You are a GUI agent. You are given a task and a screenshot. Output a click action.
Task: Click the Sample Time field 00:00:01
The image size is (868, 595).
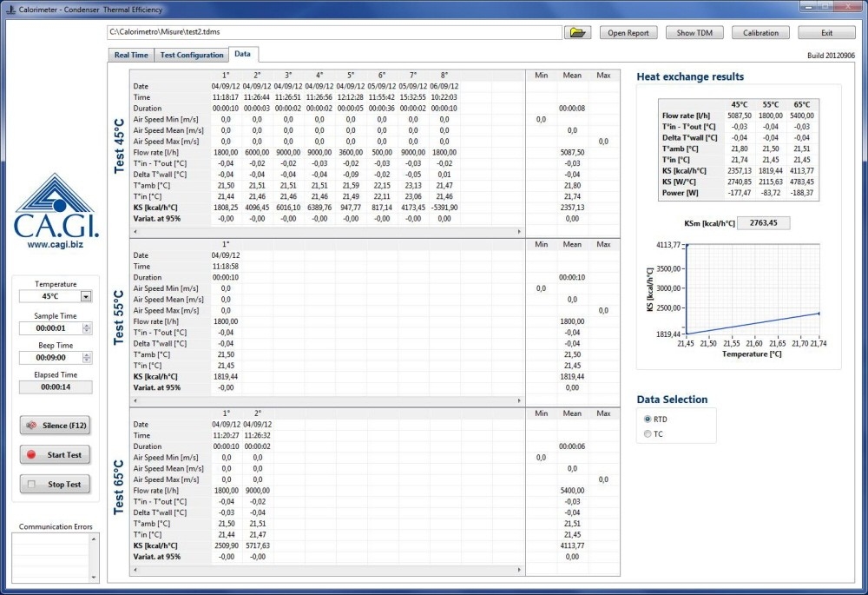tap(51, 328)
